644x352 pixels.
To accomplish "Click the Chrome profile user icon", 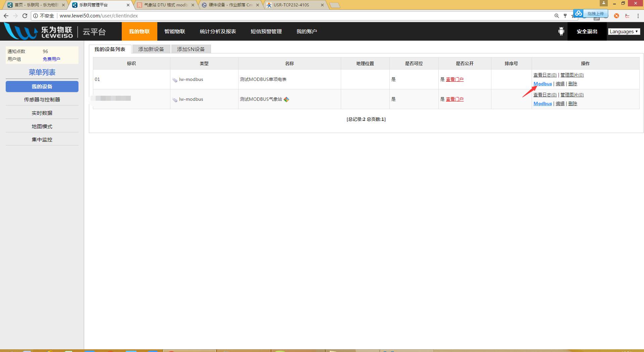I will tap(603, 3).
